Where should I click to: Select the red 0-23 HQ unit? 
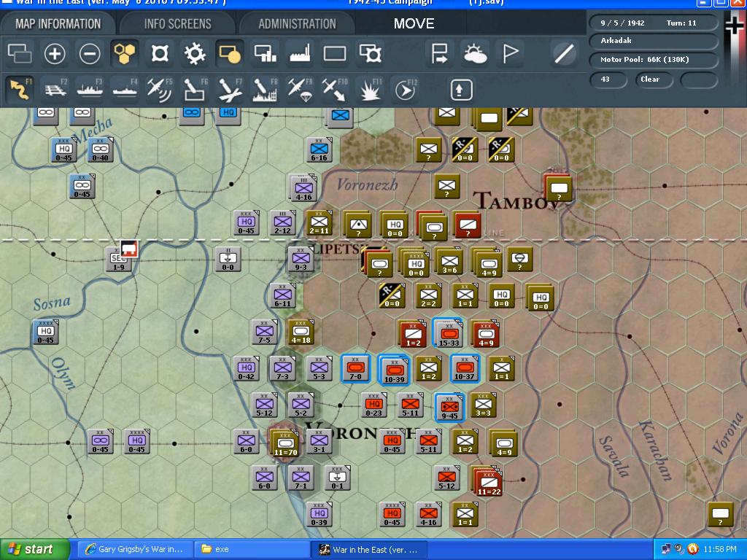373,405
